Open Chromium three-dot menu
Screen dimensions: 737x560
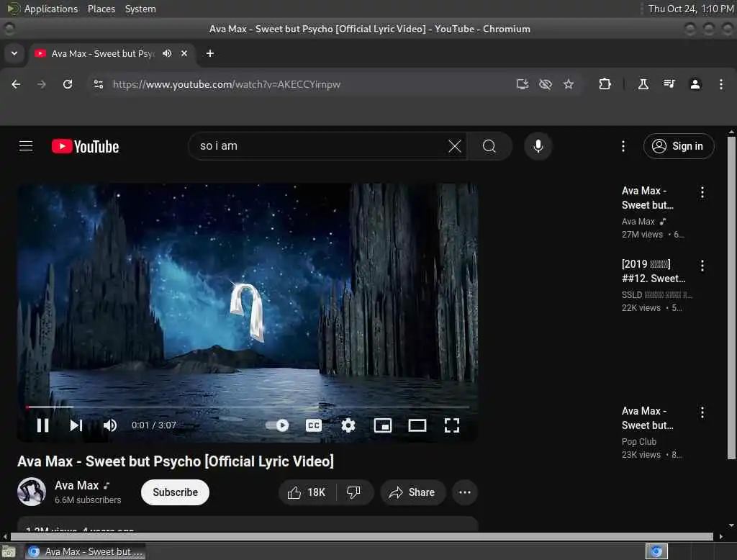click(721, 84)
